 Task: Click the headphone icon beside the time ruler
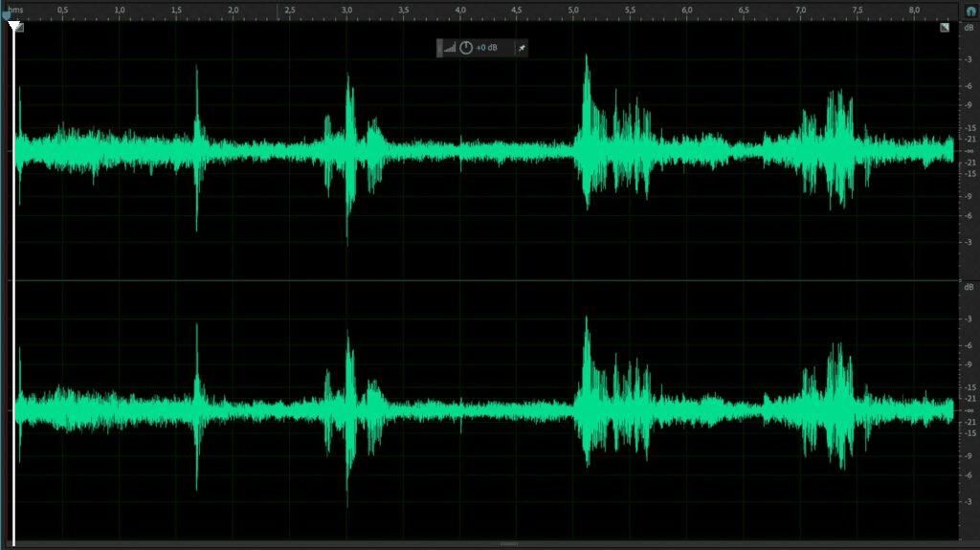pyautogui.click(x=970, y=11)
